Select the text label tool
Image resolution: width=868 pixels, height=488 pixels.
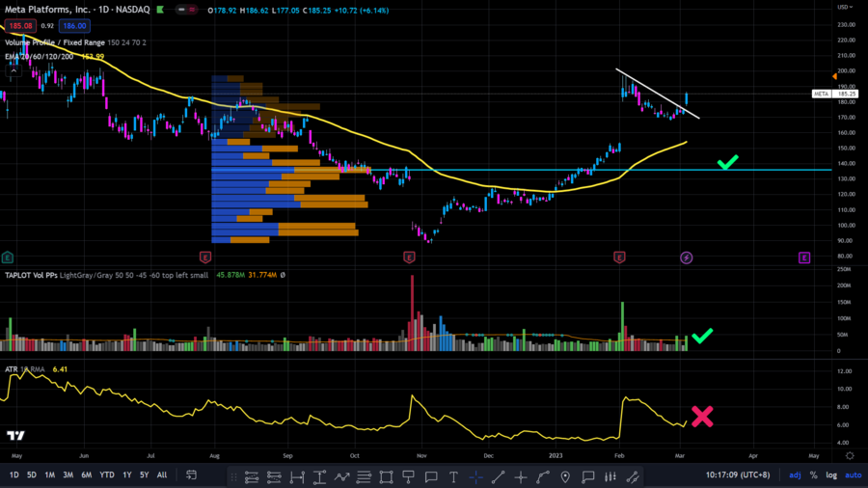[x=453, y=476]
